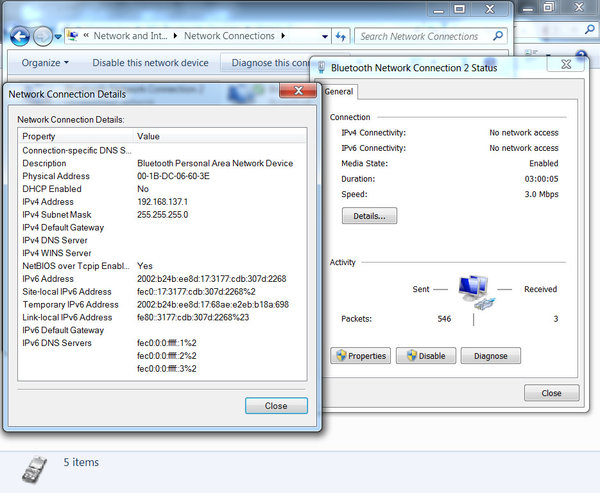Screen dimensions: 600x493
Task: Click the search magnifier icon
Action: [x=498, y=36]
